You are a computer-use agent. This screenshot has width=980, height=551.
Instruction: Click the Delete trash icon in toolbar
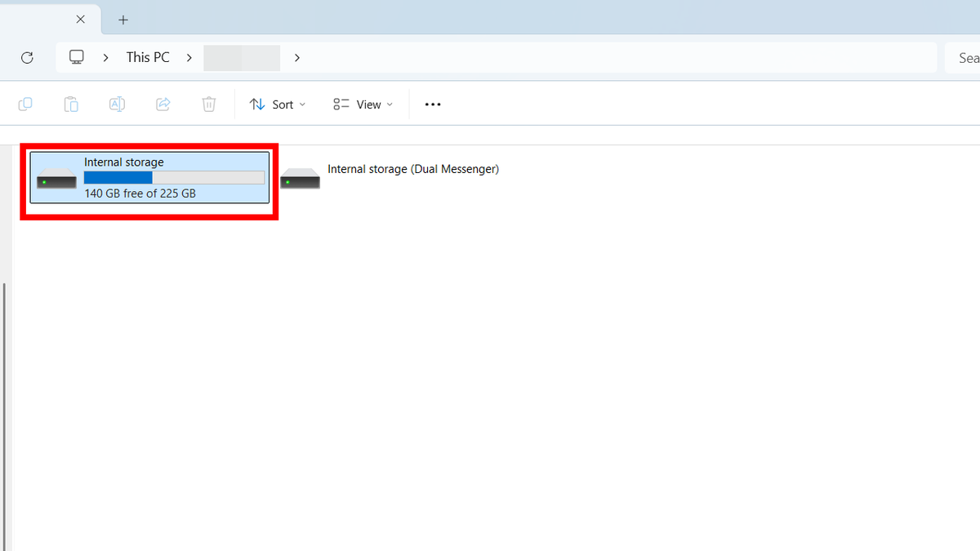[x=208, y=104]
